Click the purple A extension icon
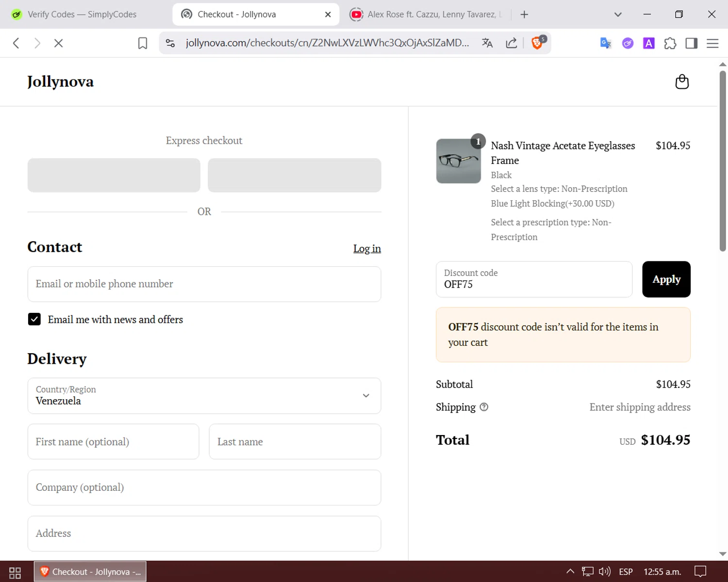Image resolution: width=728 pixels, height=582 pixels. pos(649,43)
